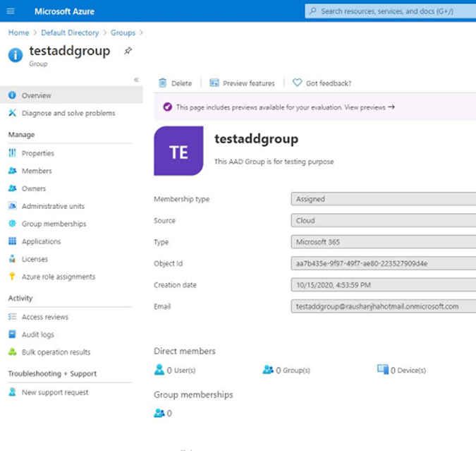Select Administrative units in the menu
This screenshot has height=451, width=476.
point(53,206)
